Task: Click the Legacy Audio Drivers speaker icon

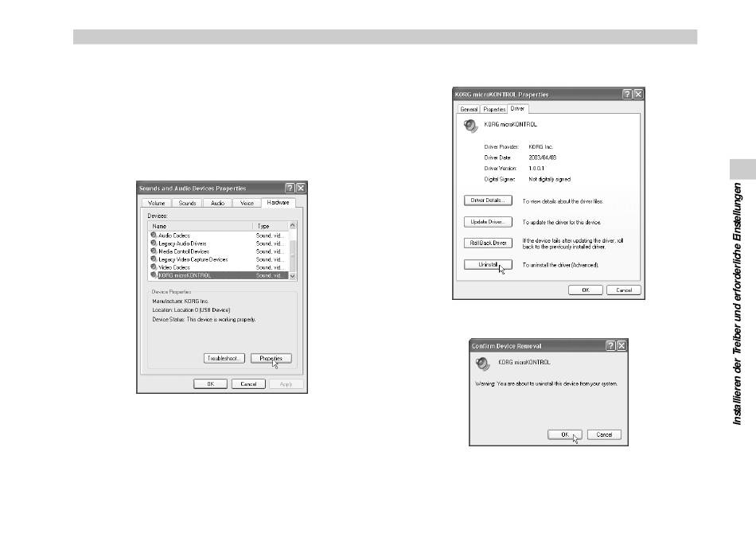Action: (x=154, y=243)
